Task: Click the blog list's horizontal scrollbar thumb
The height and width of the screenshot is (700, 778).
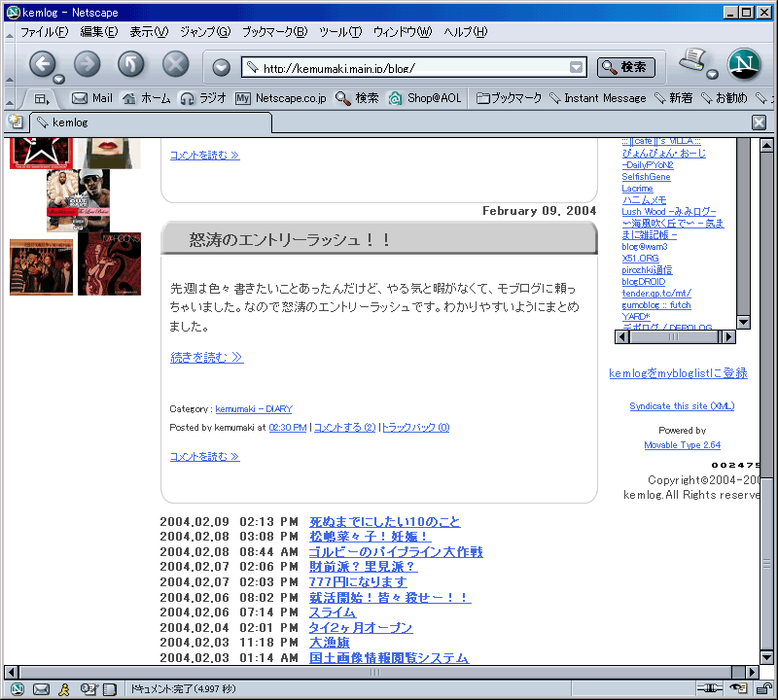Action: [x=673, y=337]
